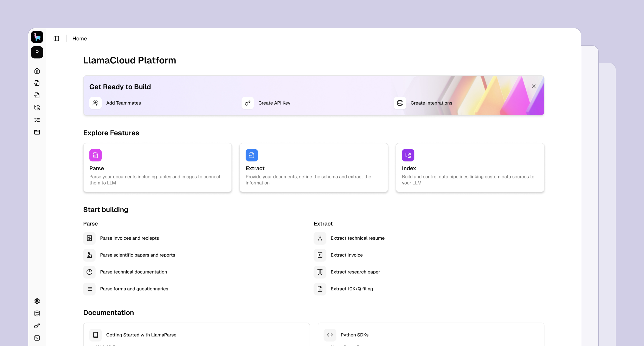Open the Extract feature card
The width and height of the screenshot is (644, 346).
tap(314, 167)
